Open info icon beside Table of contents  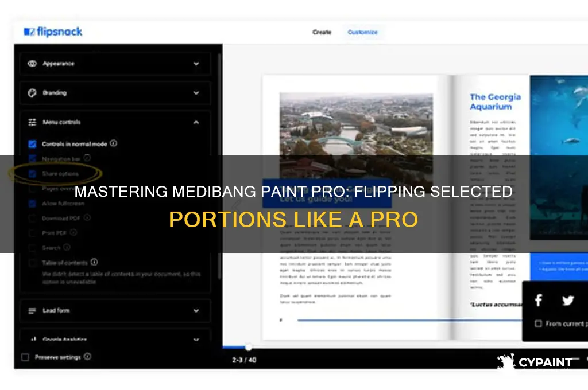point(94,262)
